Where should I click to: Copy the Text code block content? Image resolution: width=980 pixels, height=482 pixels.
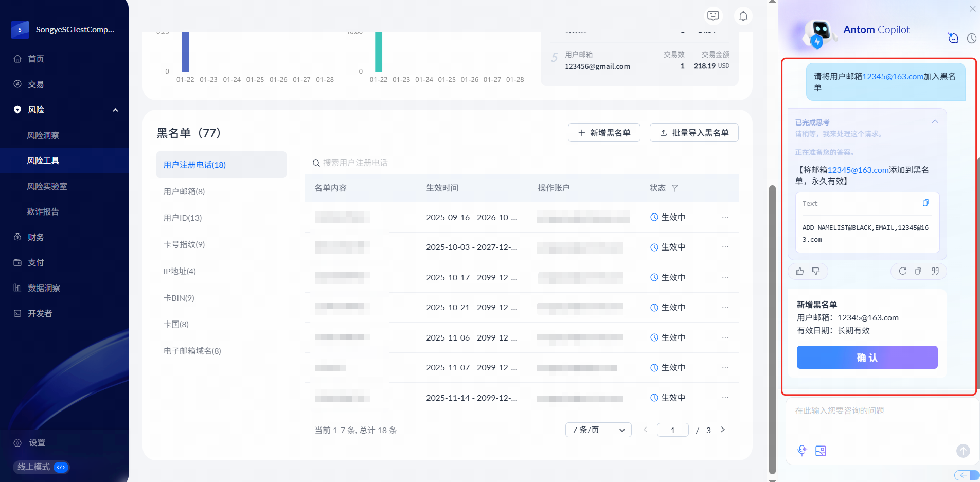click(x=925, y=203)
